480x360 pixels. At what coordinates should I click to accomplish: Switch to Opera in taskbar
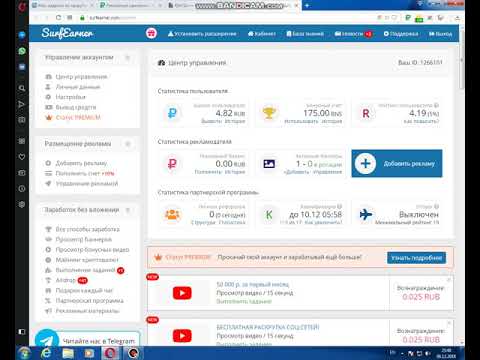tap(111, 353)
